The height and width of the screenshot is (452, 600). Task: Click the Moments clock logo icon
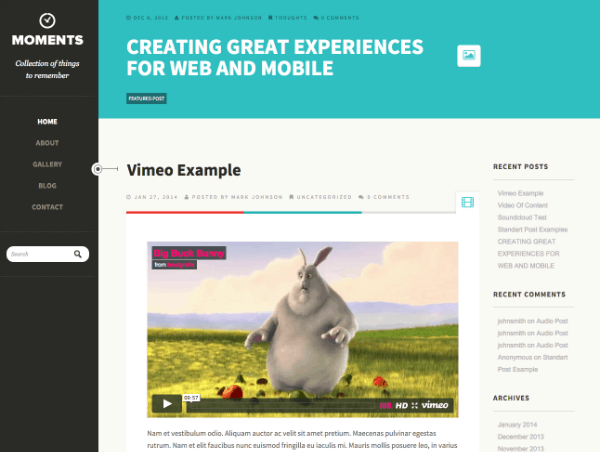pyautogui.click(x=47, y=21)
